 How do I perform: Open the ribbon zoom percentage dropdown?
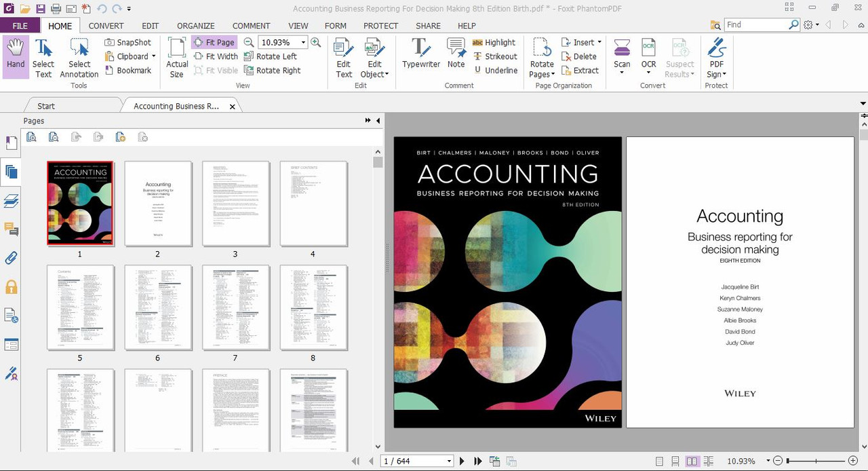click(303, 42)
